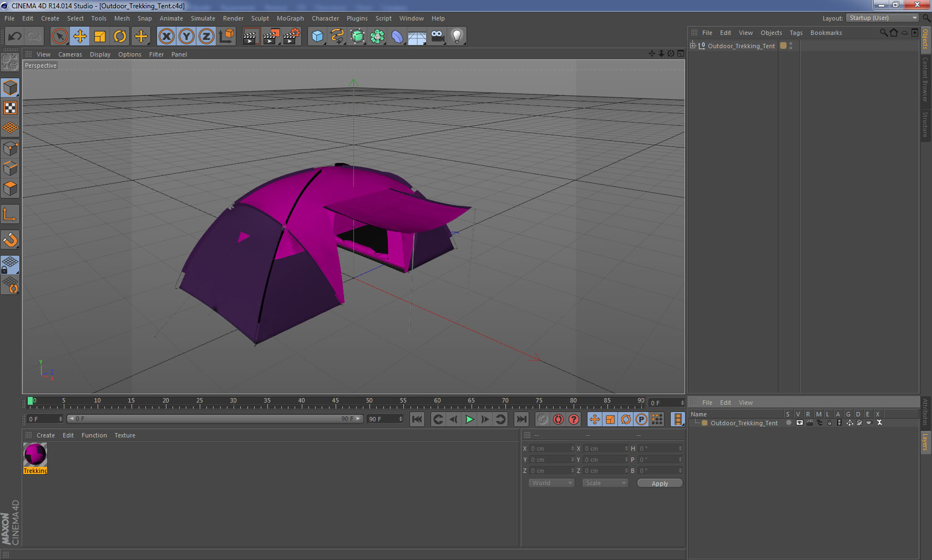This screenshot has width=932, height=560.
Task: Activate the Rotate tool
Action: tap(120, 37)
